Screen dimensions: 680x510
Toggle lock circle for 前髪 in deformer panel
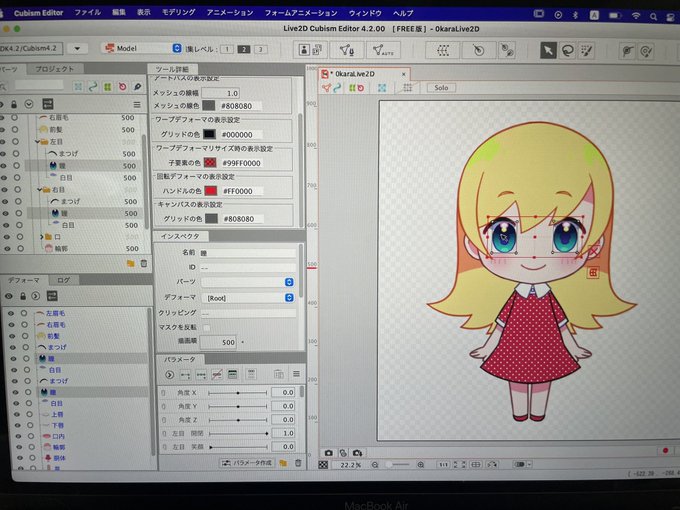coord(25,336)
